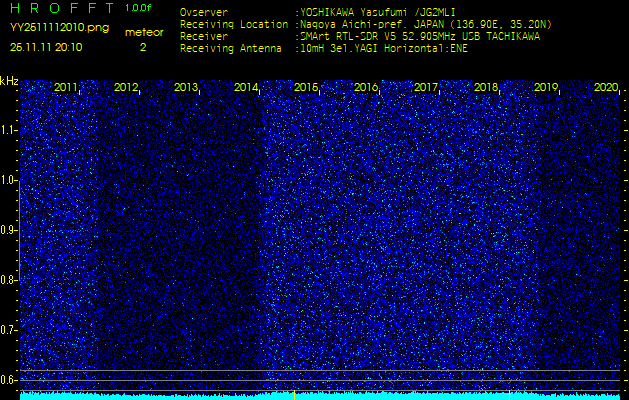Click the 2018 time marker label
Image resolution: width=629 pixels, height=400 pixels.
pos(486,87)
